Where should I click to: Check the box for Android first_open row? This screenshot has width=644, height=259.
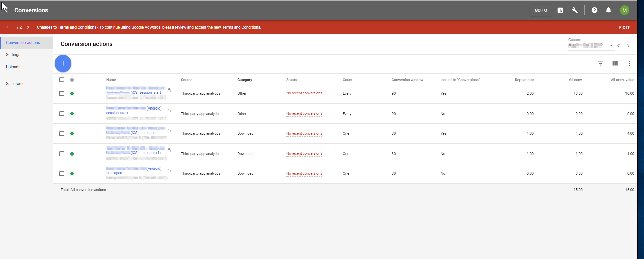pos(62,174)
